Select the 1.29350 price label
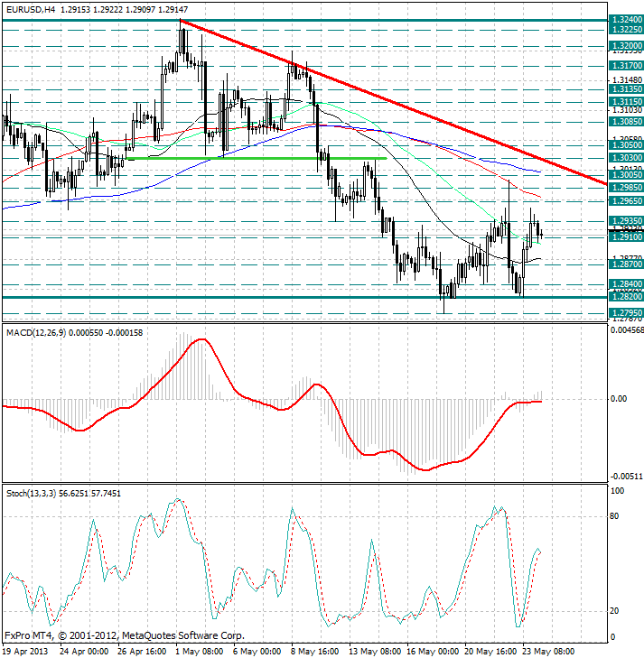Viewport: 644px width, 658px height. pyautogui.click(x=626, y=221)
